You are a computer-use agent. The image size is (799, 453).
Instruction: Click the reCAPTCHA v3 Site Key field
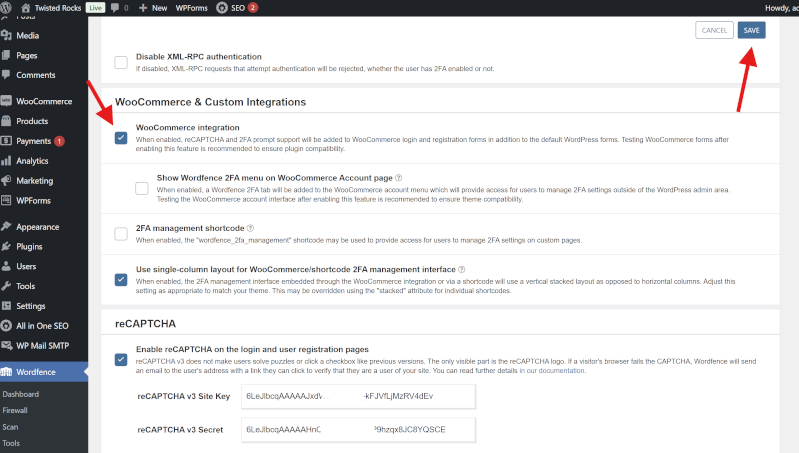[358, 396]
